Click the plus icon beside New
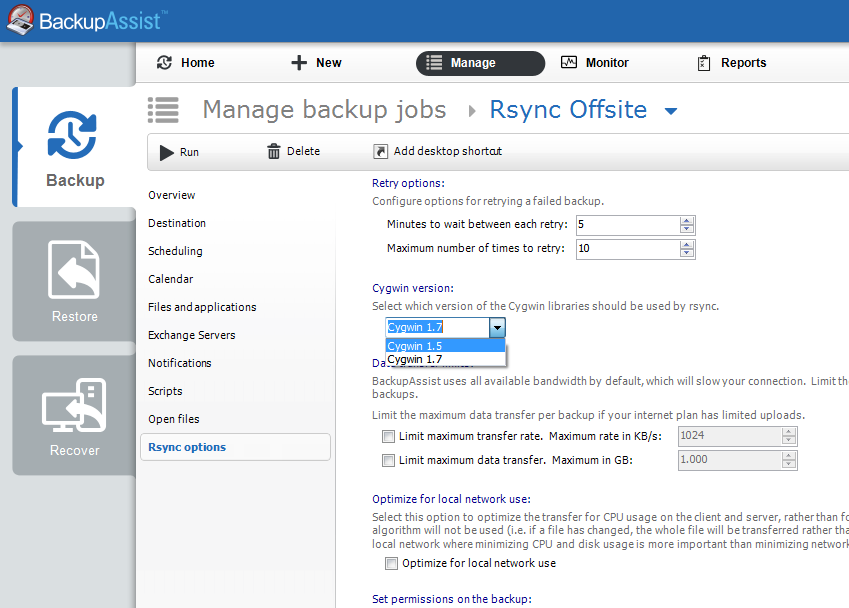 point(299,63)
